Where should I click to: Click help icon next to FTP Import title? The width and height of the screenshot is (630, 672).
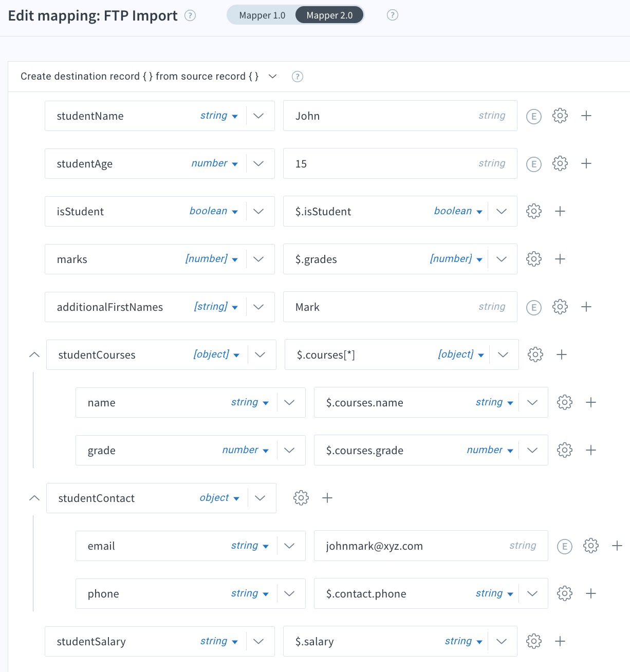pos(190,15)
